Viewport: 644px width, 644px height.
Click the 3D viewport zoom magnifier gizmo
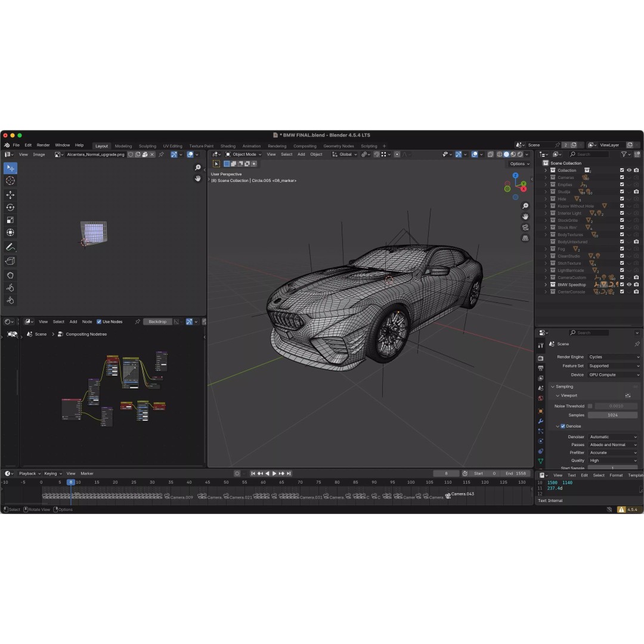[x=525, y=206]
